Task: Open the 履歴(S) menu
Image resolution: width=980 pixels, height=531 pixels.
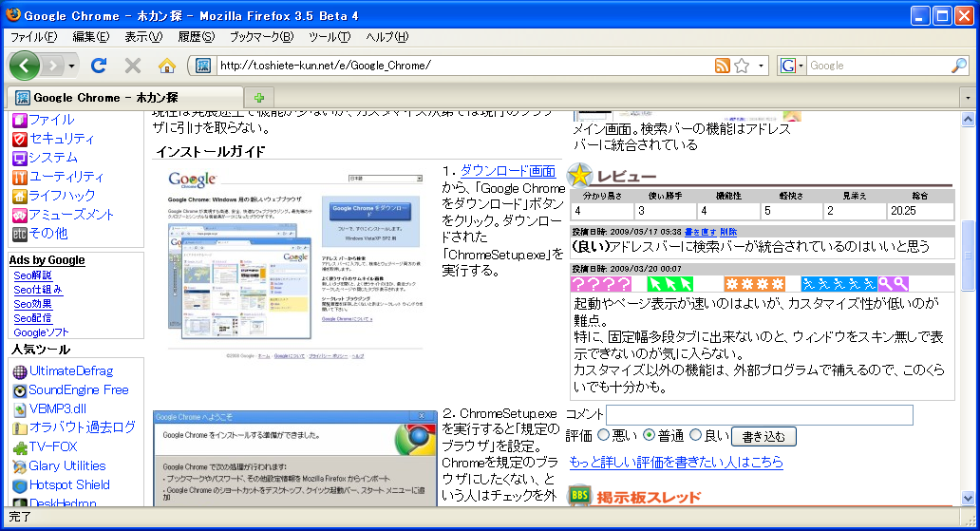Action: point(196,37)
